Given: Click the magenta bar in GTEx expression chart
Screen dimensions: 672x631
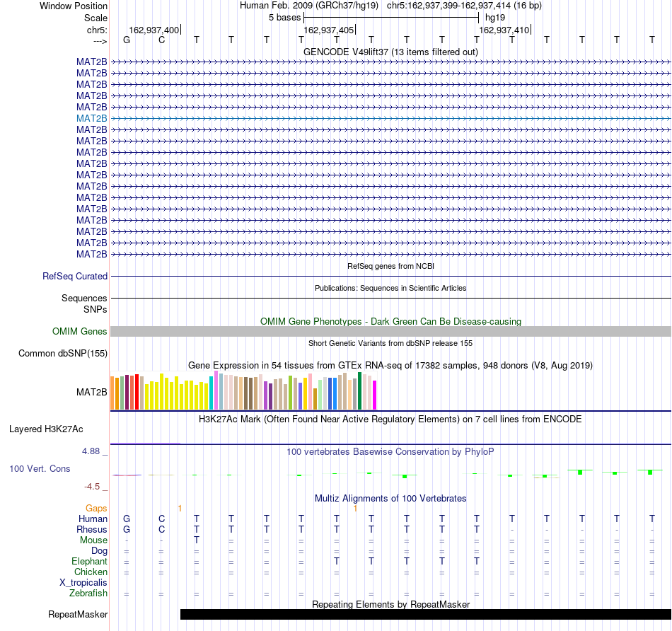Looking at the screenshot, I should 374,395.
